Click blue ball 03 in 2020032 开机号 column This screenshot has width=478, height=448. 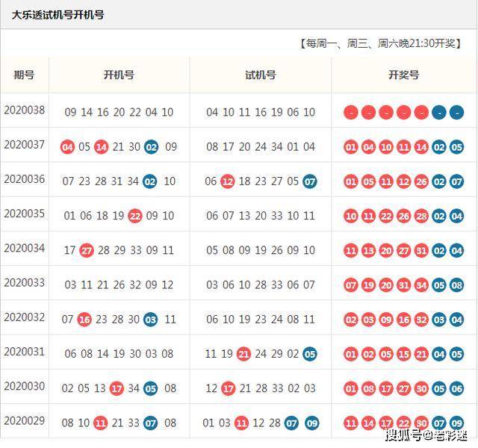(151, 320)
